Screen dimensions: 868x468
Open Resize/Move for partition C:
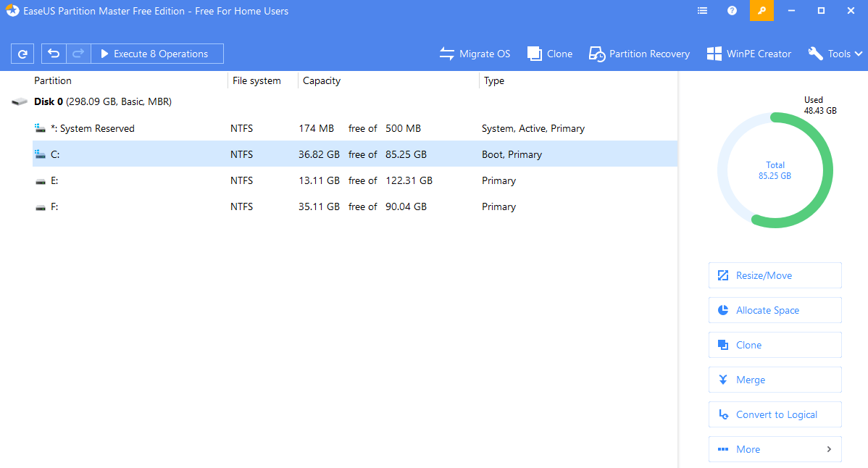(775, 275)
